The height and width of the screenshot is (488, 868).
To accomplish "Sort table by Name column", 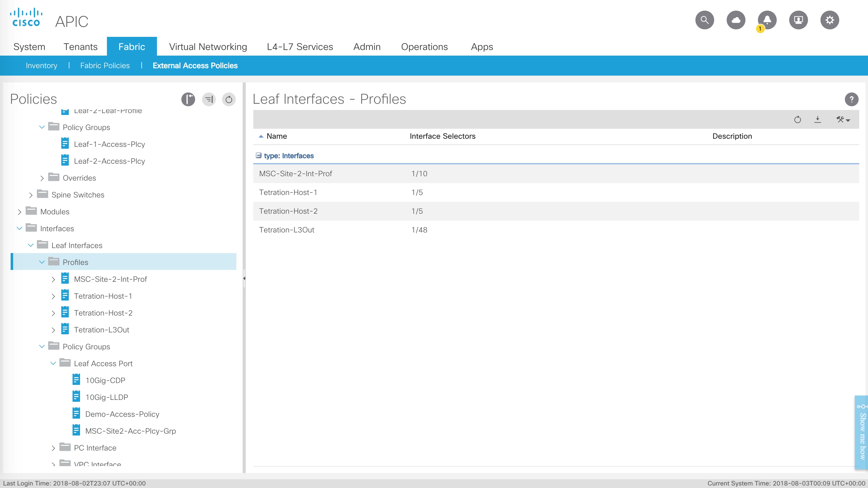I will coord(277,136).
